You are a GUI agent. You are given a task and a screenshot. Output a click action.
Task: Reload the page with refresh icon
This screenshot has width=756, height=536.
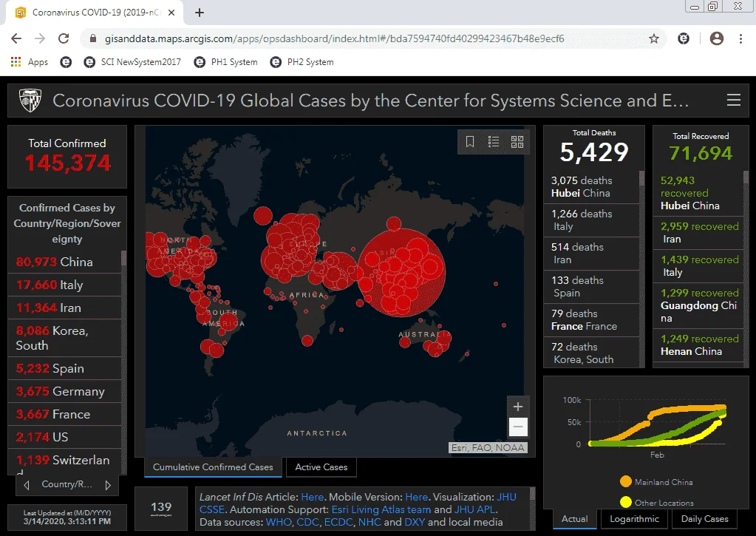point(64,38)
